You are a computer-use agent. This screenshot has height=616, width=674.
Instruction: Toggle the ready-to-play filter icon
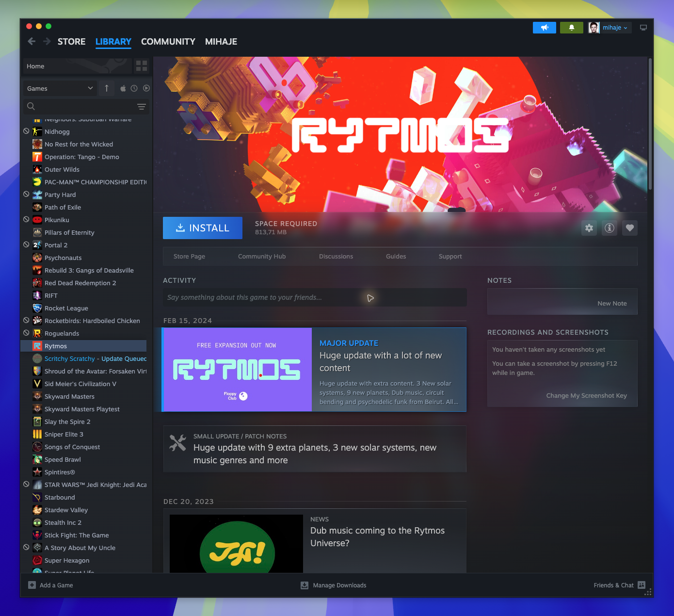point(146,88)
